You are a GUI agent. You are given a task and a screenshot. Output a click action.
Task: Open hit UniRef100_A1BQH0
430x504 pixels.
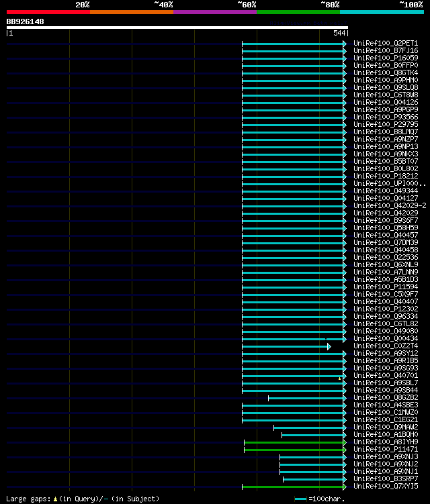[x=386, y=435]
